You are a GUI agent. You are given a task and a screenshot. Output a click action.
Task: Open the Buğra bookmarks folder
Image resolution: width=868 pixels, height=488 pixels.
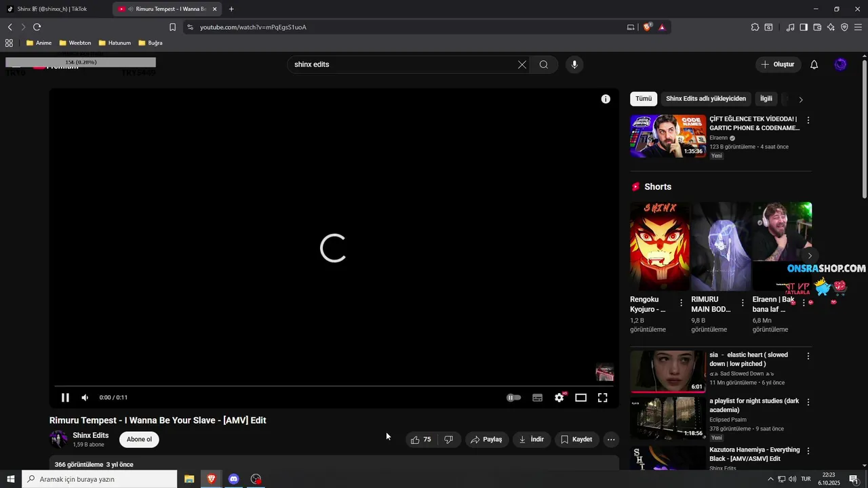coord(151,43)
